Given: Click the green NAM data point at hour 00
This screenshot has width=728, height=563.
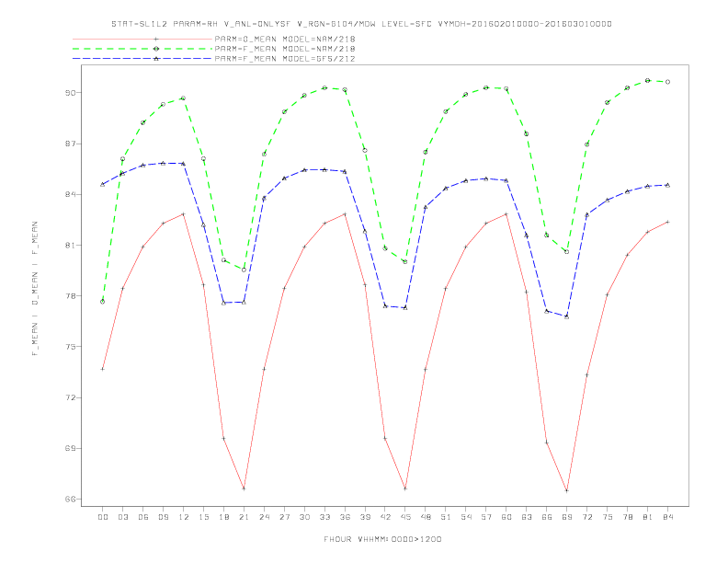Looking at the screenshot, I should coord(103,302).
